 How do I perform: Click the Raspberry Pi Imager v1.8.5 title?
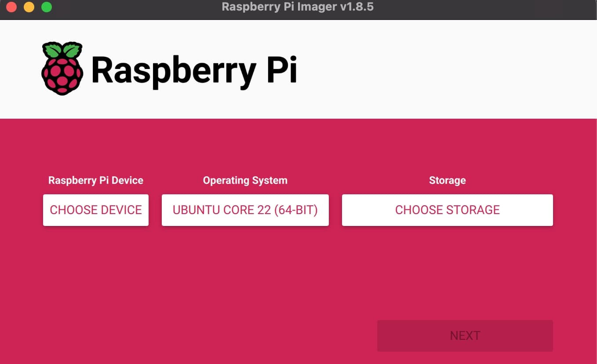click(298, 7)
